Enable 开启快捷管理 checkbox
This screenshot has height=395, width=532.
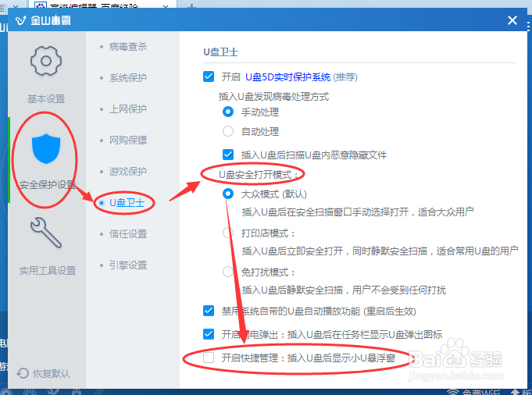coord(209,358)
